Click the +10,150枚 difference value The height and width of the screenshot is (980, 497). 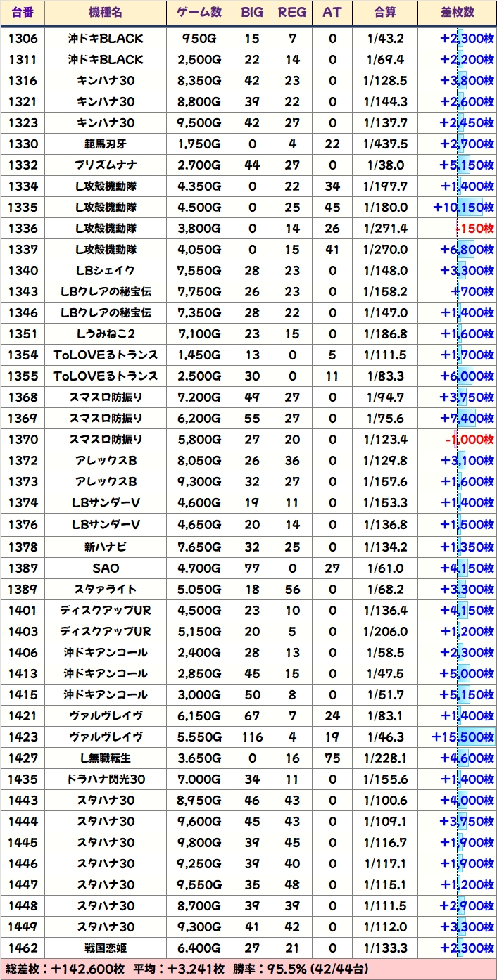point(464,208)
